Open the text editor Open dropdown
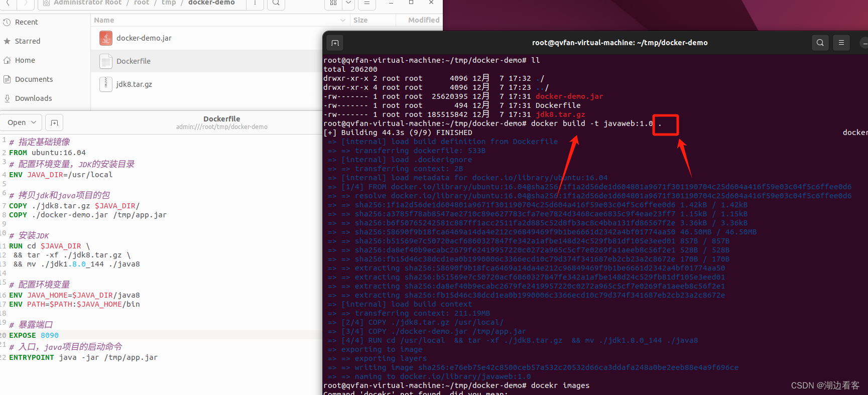The width and height of the screenshot is (868, 395). 22,122
